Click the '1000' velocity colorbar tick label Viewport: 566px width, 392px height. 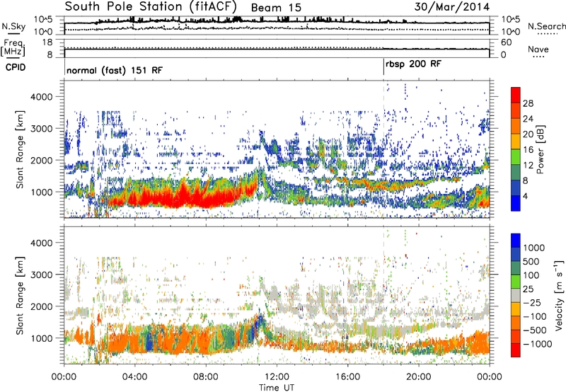click(534, 248)
